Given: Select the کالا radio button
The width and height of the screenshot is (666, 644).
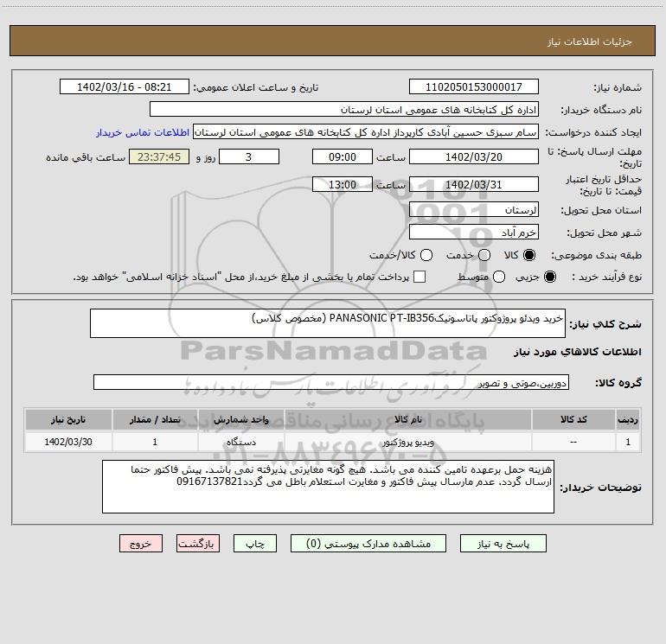Looking at the screenshot, I should [529, 255].
